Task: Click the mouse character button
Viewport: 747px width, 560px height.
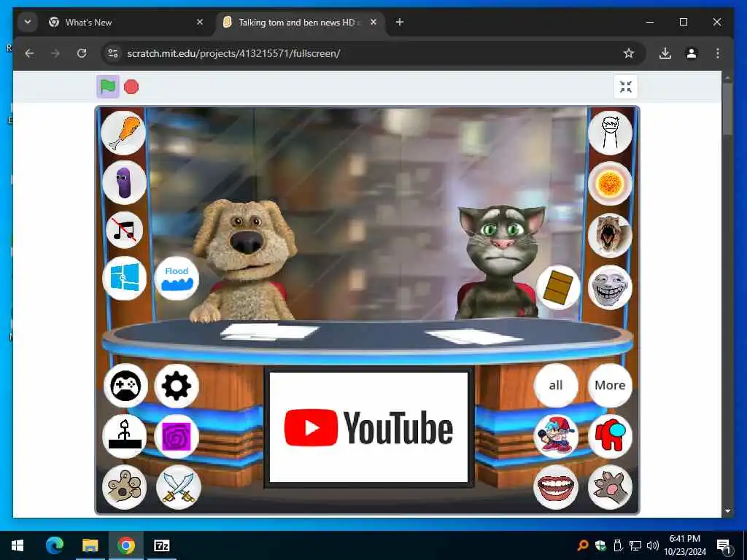Action: click(124, 486)
